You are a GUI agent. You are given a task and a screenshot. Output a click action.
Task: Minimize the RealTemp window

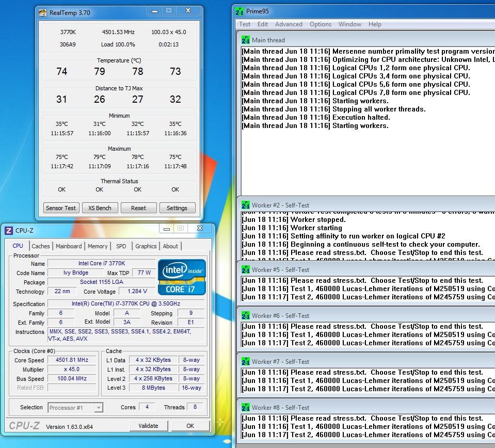[155, 11]
